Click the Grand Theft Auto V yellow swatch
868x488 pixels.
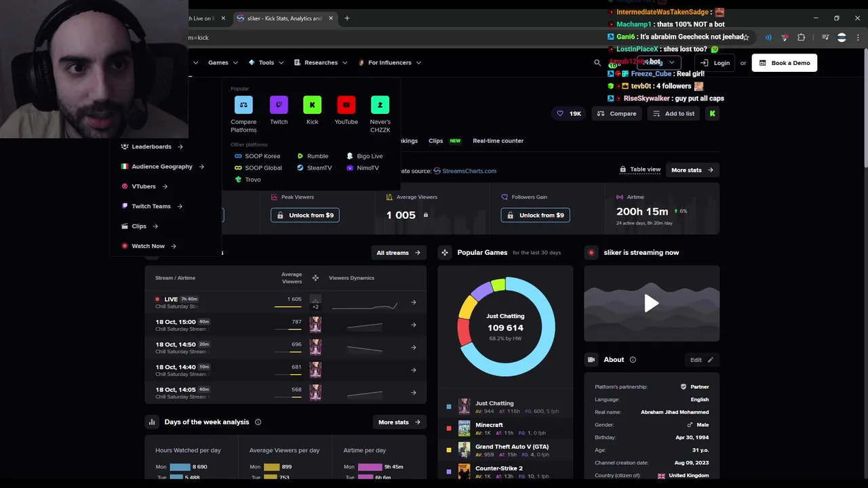coord(449,450)
